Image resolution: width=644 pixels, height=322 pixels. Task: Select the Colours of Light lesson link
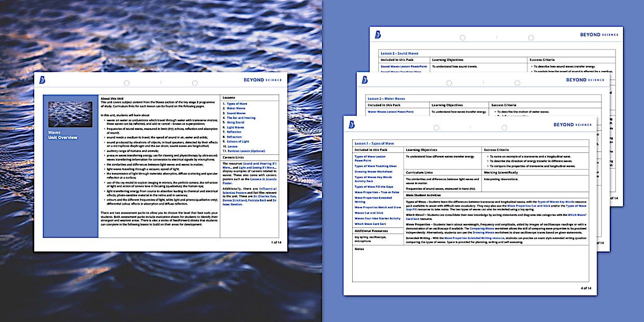point(238,142)
